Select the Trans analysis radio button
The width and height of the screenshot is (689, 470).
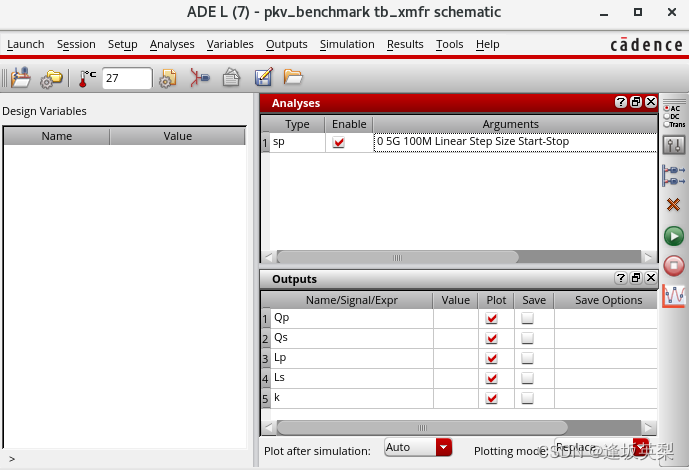(x=667, y=125)
